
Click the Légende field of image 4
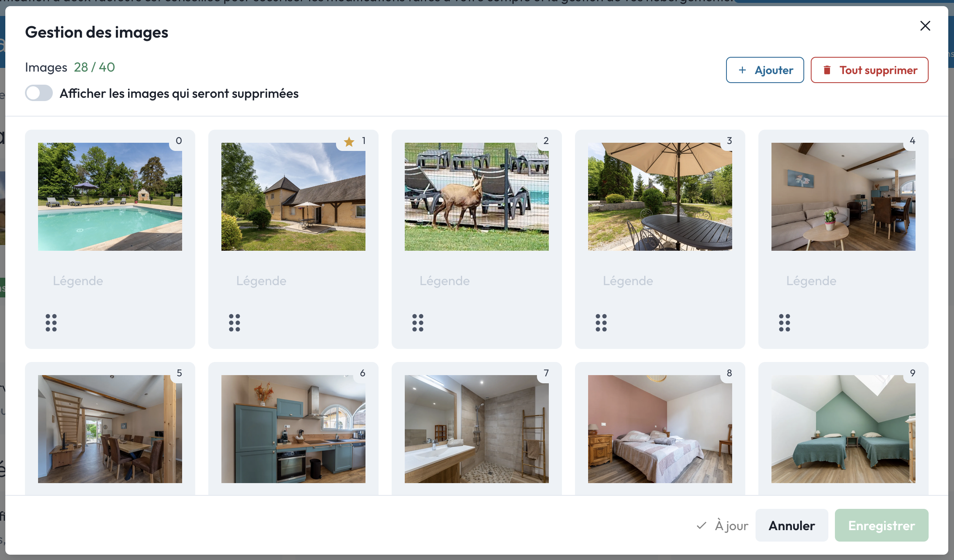tap(843, 281)
